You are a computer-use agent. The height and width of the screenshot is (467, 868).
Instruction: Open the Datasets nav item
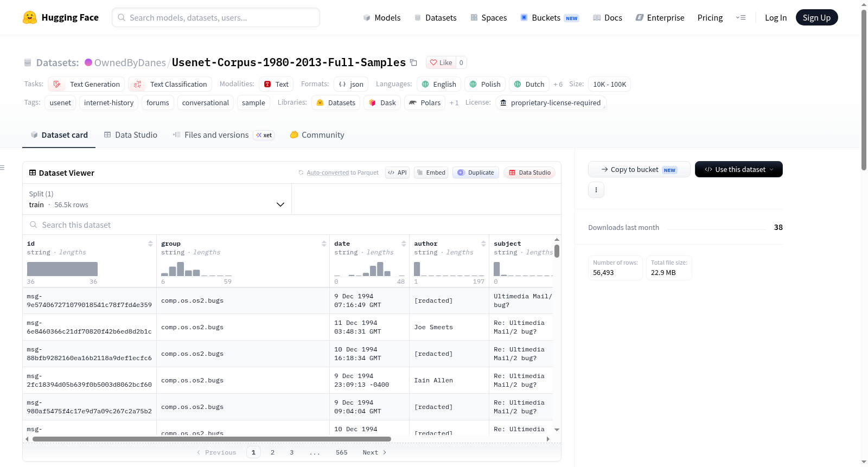click(435, 17)
